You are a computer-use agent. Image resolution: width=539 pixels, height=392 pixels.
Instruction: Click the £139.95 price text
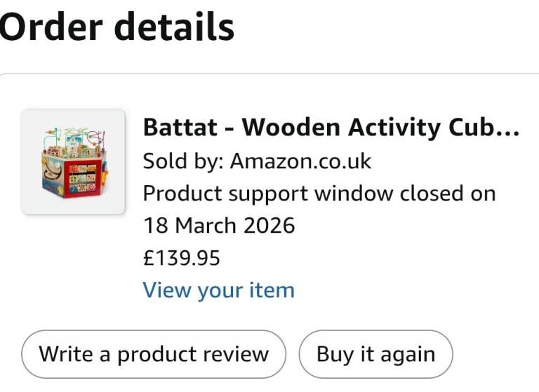pyautogui.click(x=182, y=257)
